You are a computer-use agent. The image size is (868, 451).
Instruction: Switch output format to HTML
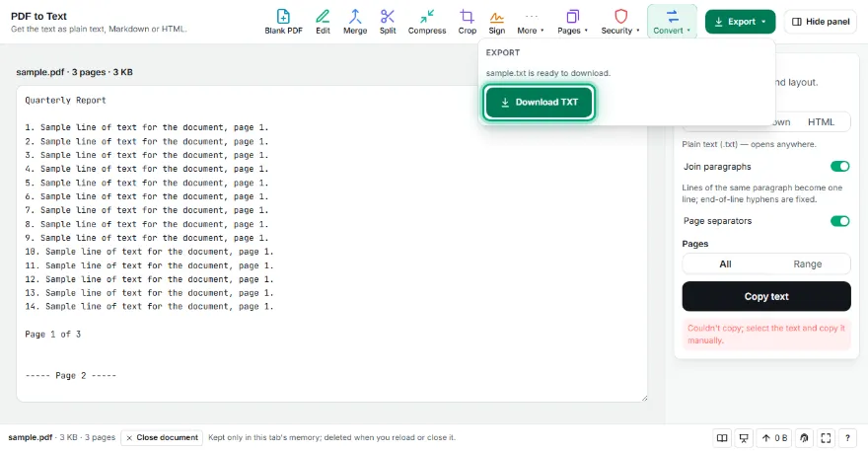coord(821,122)
